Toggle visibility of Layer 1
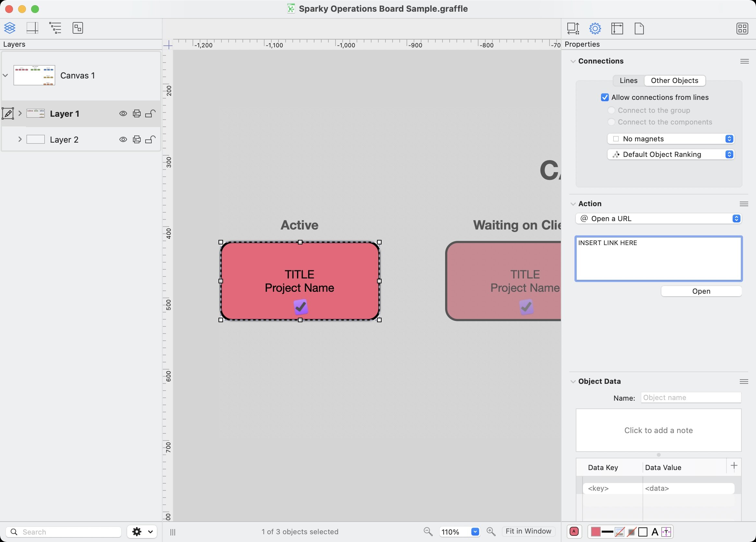The image size is (756, 542). (123, 113)
